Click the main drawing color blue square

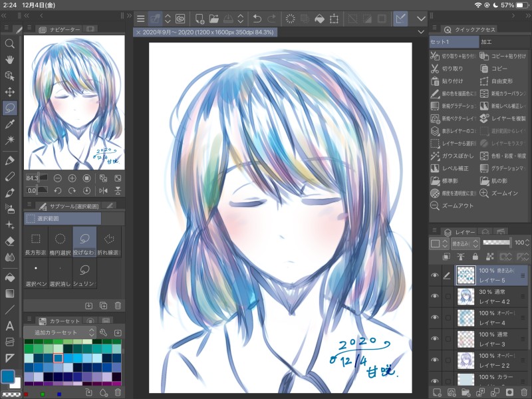click(8, 376)
